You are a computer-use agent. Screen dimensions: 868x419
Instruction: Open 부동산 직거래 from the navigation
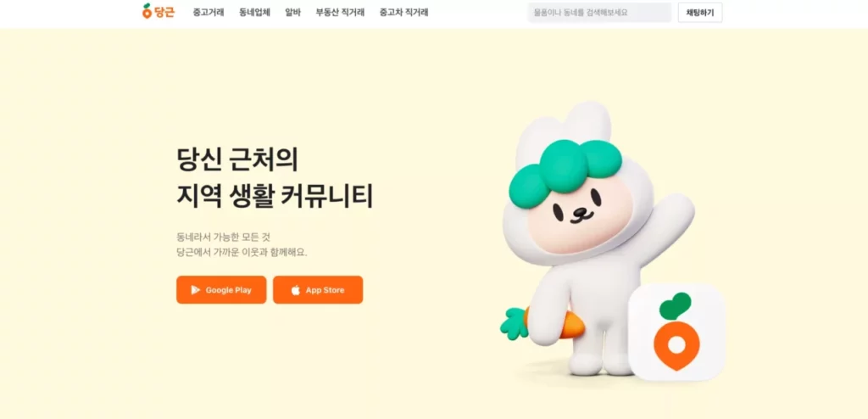[x=340, y=12]
